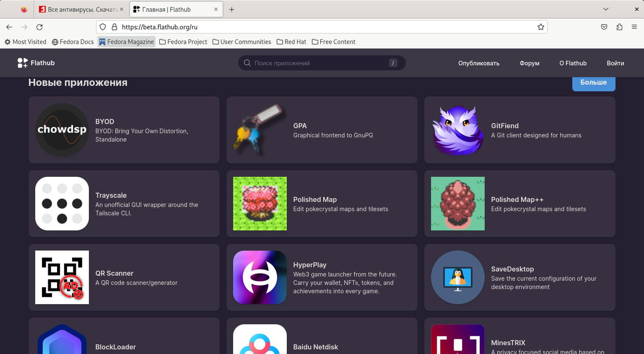Go back with the browser back arrow
This screenshot has height=354, width=644.
(x=9, y=27)
